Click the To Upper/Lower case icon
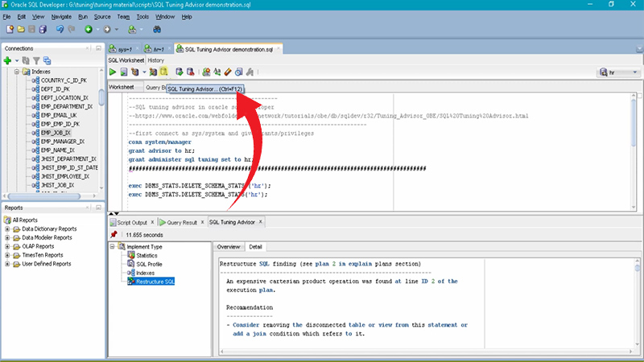644x362 pixels. (x=217, y=72)
